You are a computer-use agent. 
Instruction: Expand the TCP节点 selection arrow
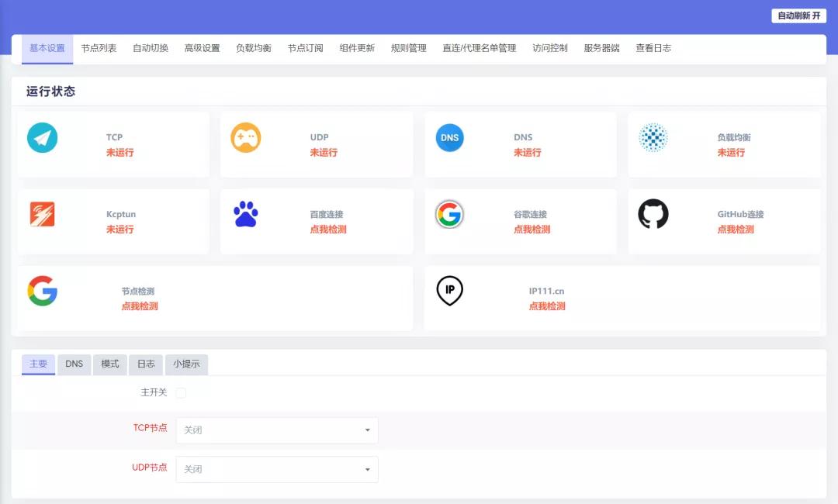[x=368, y=430]
